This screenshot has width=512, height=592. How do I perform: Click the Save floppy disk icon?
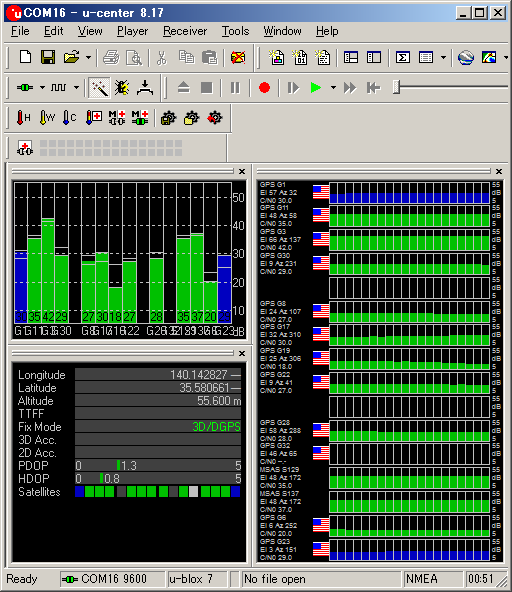click(x=48, y=57)
